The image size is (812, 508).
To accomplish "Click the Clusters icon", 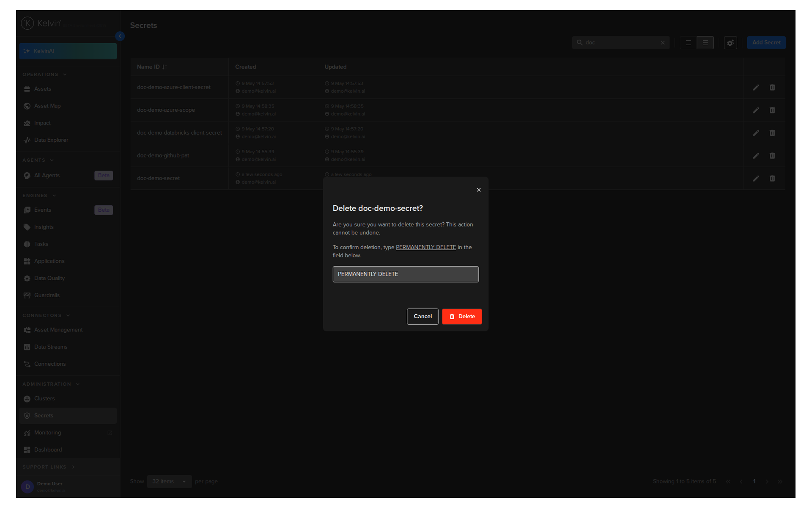I will pos(27,399).
